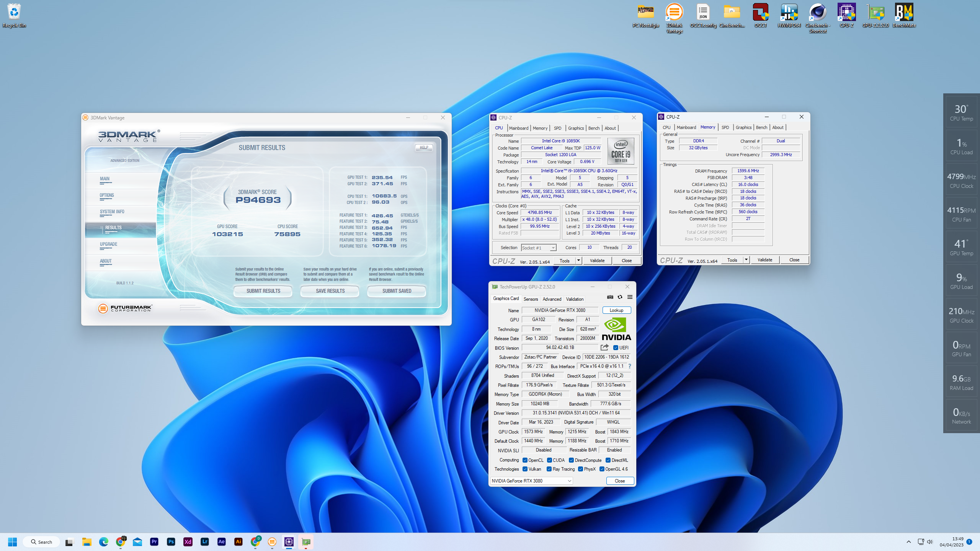Toggle the OpenCL checkbox
Viewport: 980px width, 551px height.
tap(525, 460)
